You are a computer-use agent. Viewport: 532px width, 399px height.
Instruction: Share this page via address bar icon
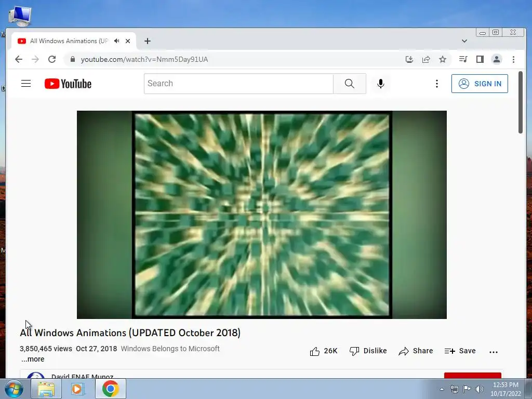pos(426,59)
